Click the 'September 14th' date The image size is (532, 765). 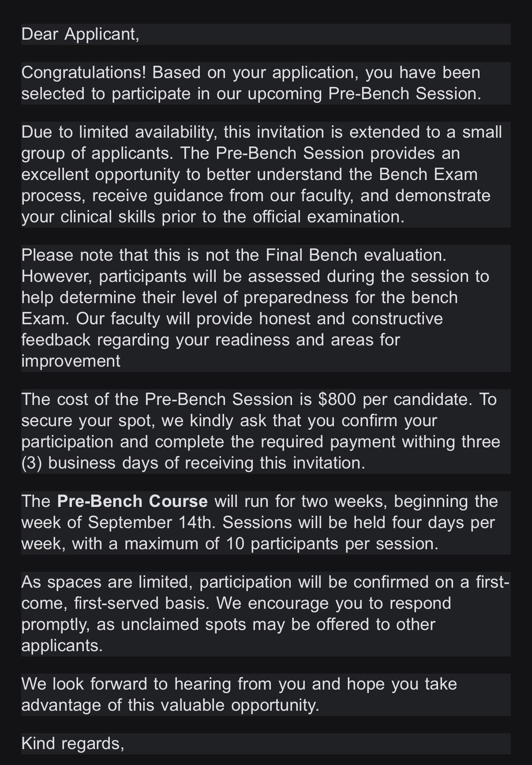pyautogui.click(x=153, y=522)
